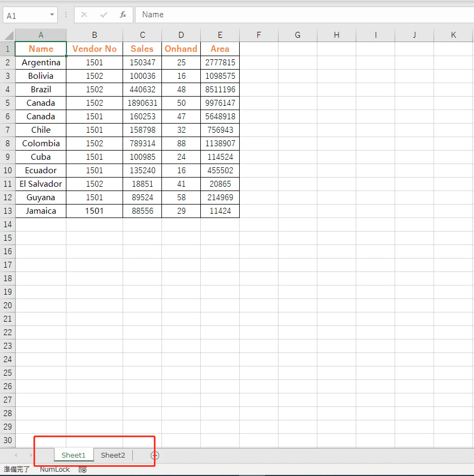This screenshot has width=474, height=476.
Task: Select the 'Colombia' cell
Action: pos(40,144)
